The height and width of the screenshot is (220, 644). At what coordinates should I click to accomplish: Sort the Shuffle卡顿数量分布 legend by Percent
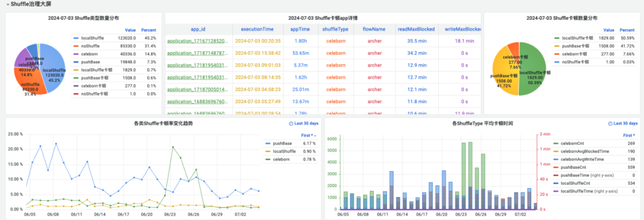tap(627, 30)
